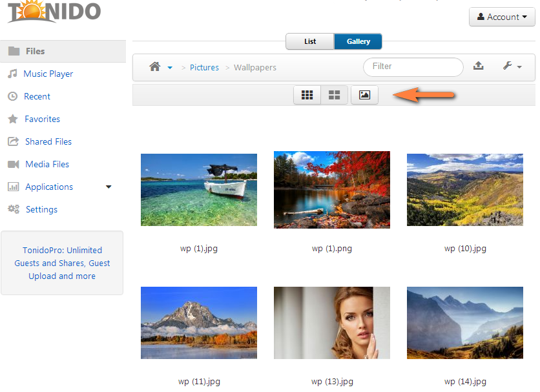Navigate to Pictures breadcrumb
Viewport: 540px width, 392px height.
204,68
